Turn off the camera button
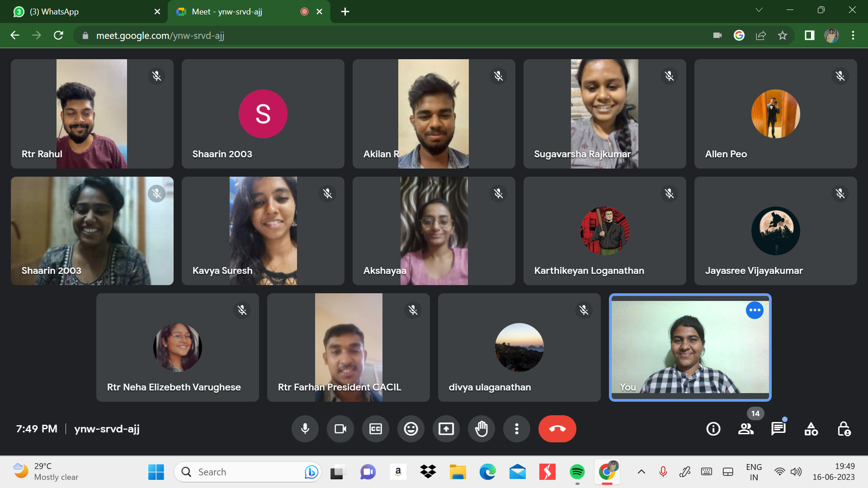This screenshot has width=868, height=488. [340, 429]
